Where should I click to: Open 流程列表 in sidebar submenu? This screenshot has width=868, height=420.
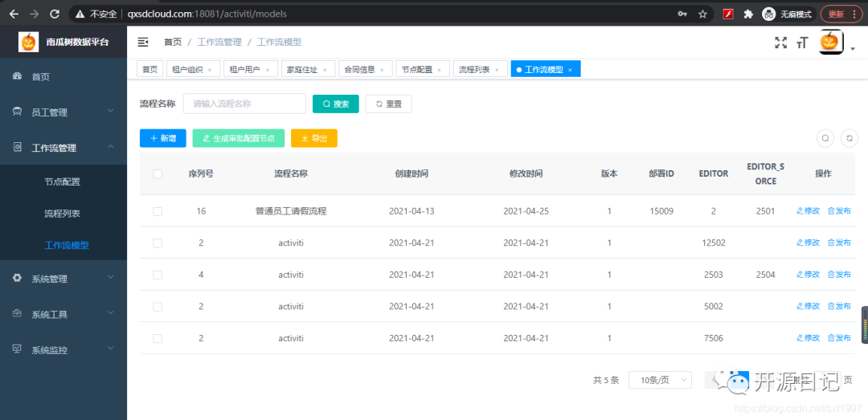pos(63,213)
